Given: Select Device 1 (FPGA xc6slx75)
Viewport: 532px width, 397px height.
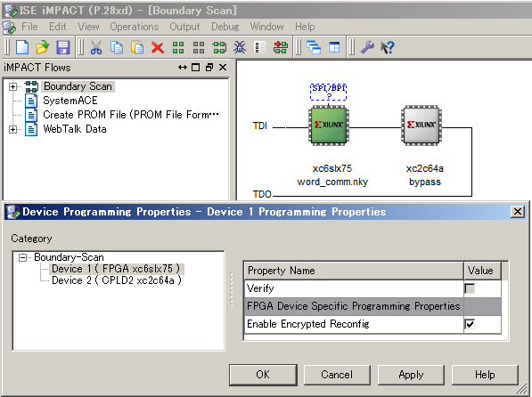Looking at the screenshot, I should (x=116, y=269).
